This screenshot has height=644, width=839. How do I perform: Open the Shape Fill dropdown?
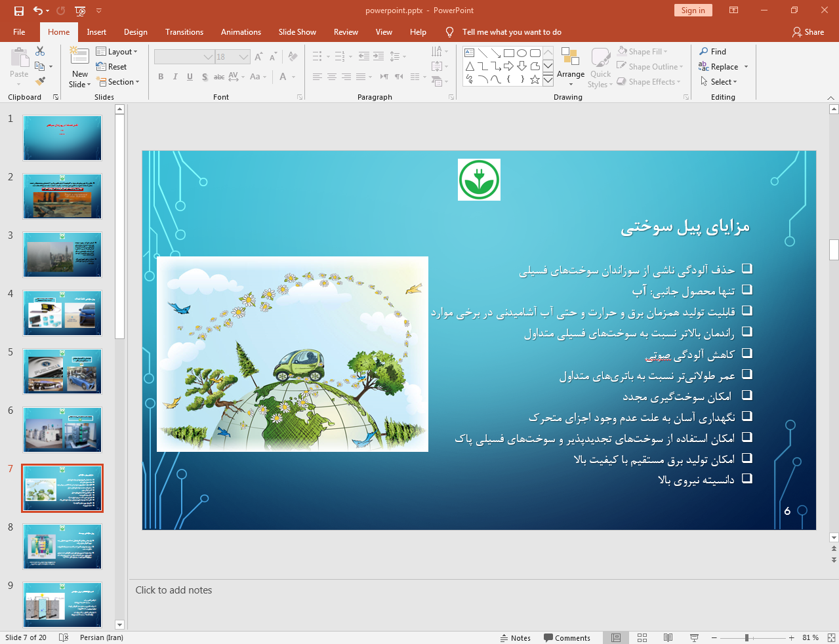coord(642,51)
